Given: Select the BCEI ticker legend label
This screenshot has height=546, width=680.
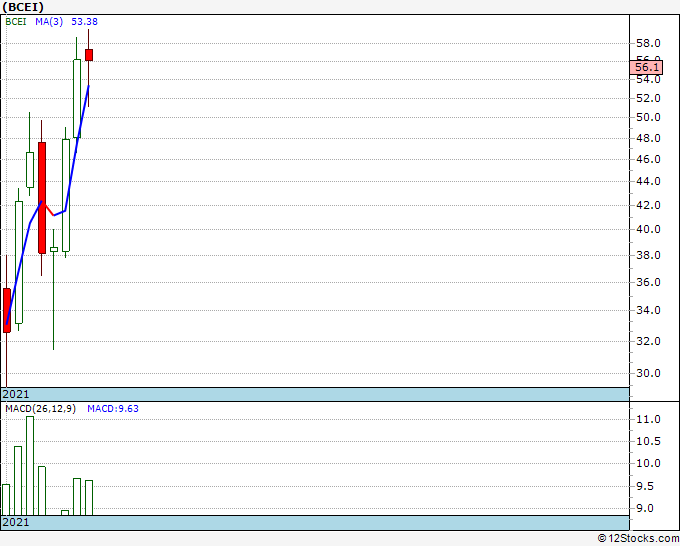Looking at the screenshot, I should (16, 22).
